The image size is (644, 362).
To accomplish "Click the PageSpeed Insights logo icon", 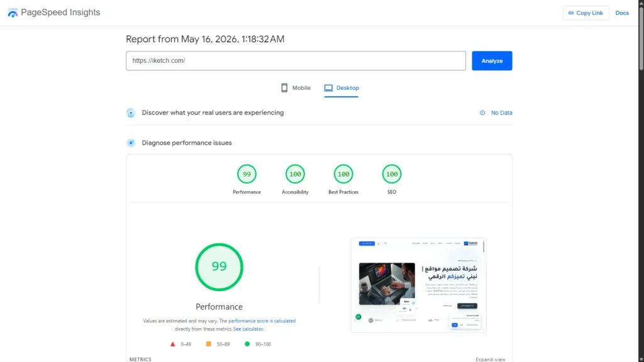I will [x=13, y=13].
